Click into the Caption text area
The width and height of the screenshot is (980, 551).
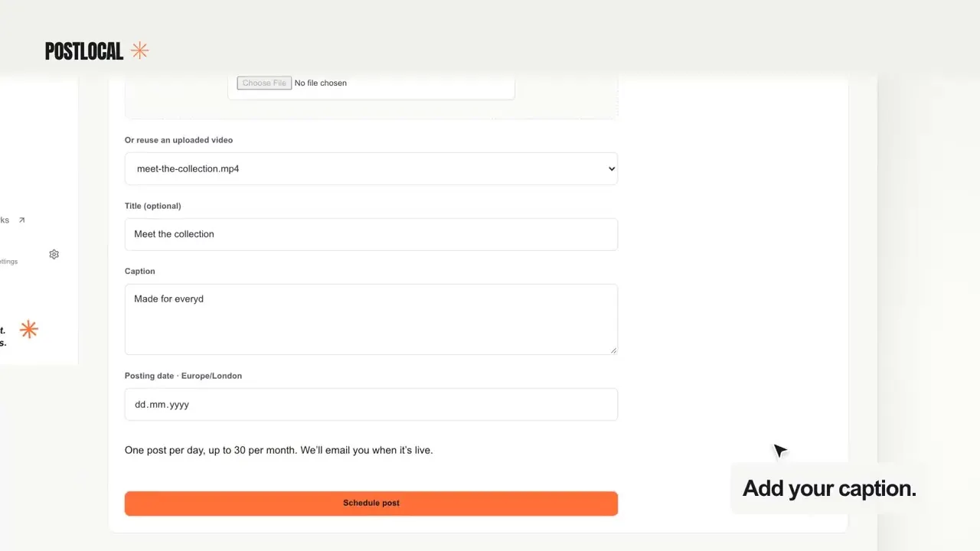tap(371, 319)
